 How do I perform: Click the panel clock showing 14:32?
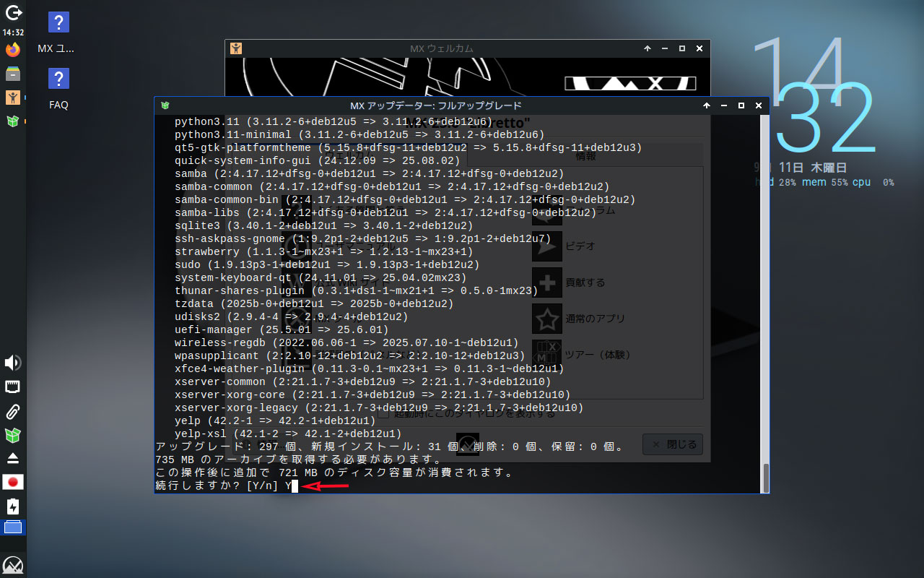(x=13, y=33)
